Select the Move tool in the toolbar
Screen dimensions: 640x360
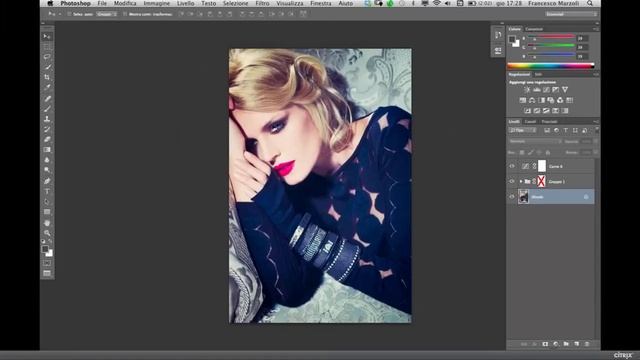(47, 37)
